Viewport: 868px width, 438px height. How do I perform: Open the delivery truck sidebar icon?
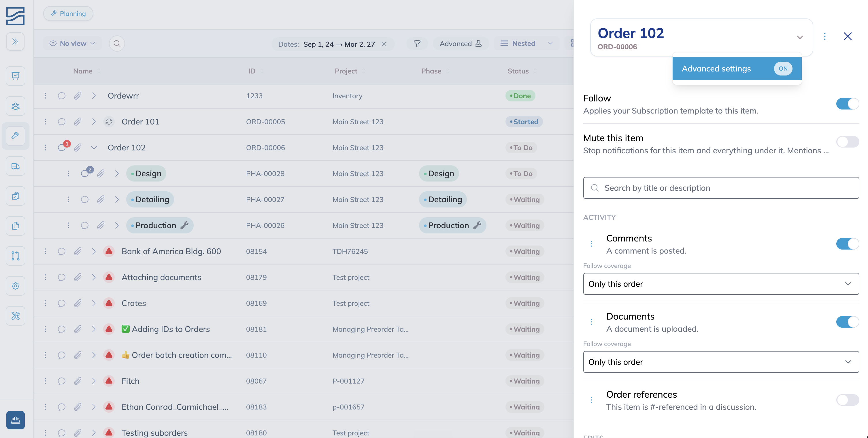[x=15, y=166]
